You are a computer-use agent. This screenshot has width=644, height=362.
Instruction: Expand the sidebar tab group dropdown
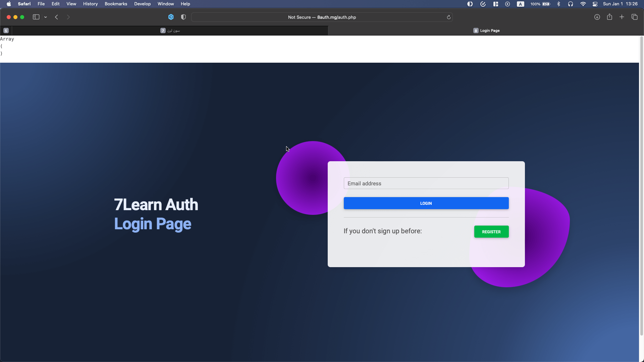(x=45, y=17)
